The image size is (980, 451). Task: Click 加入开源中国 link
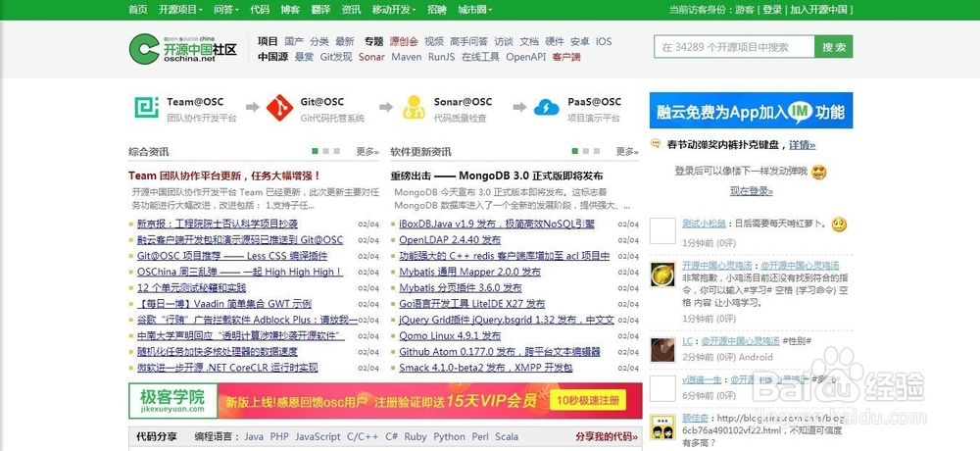coord(818,10)
